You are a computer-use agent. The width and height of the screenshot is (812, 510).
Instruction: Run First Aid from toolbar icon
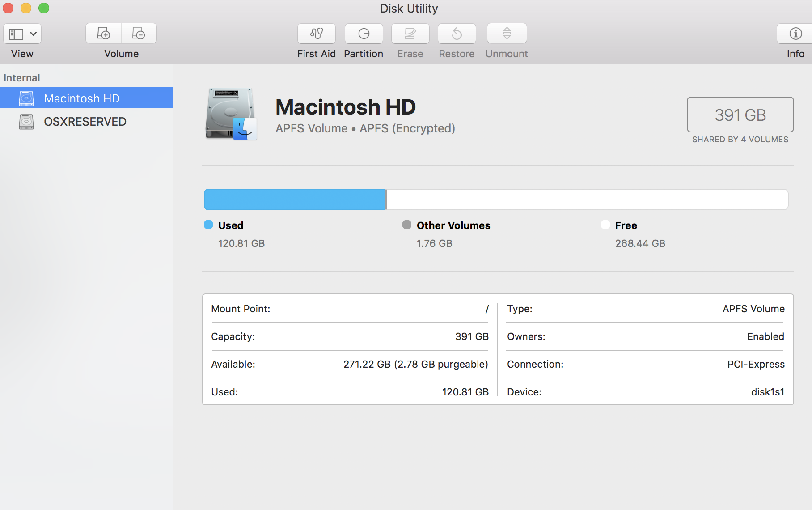click(317, 34)
